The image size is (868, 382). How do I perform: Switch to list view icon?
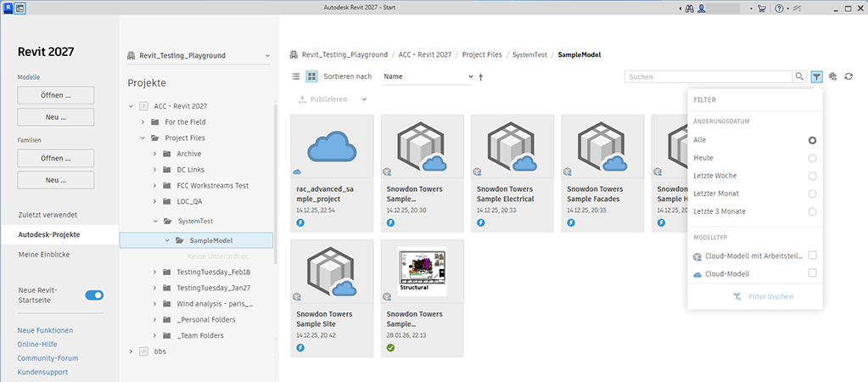pos(296,76)
